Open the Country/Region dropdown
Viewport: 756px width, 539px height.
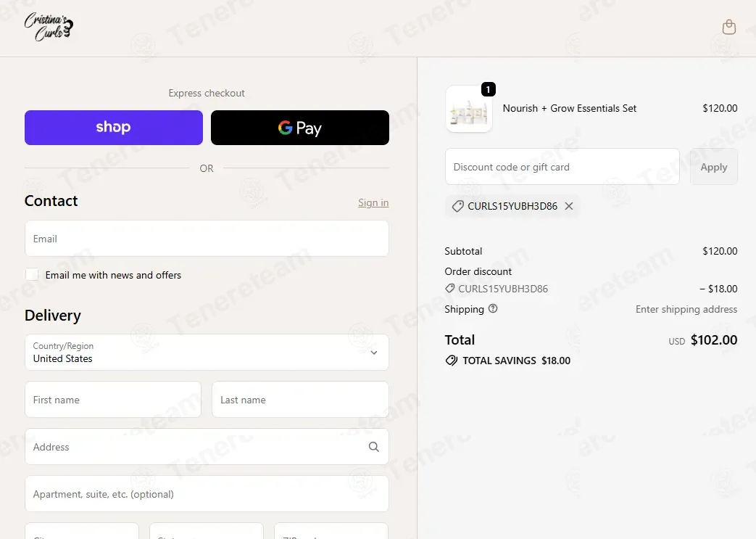point(207,353)
